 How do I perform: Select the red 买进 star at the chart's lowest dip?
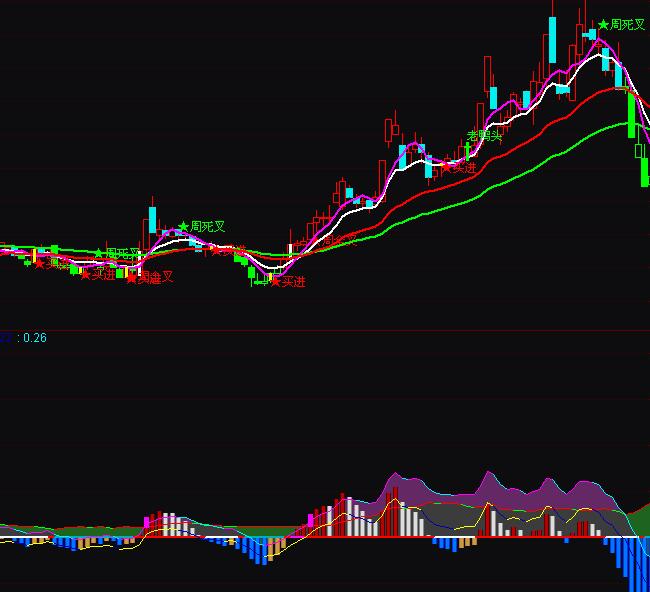(x=274, y=282)
